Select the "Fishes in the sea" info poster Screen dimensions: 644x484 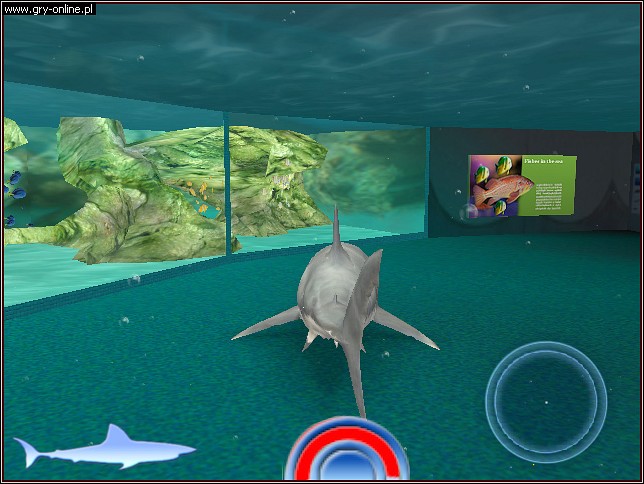pyautogui.click(x=522, y=185)
